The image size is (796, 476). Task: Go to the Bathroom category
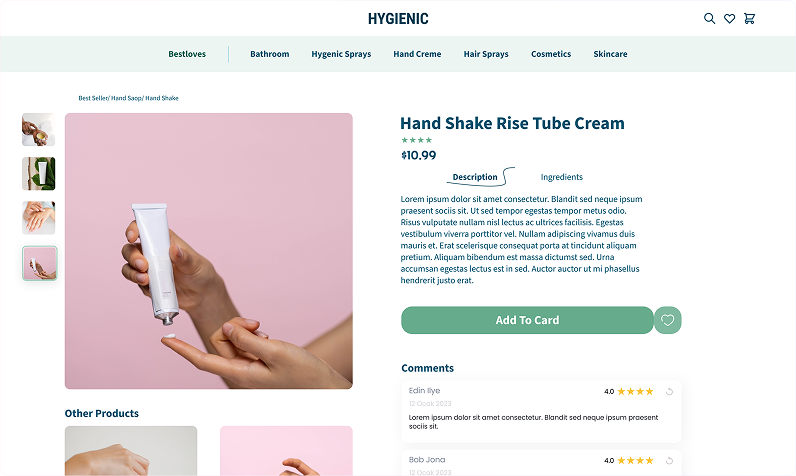[x=269, y=54]
